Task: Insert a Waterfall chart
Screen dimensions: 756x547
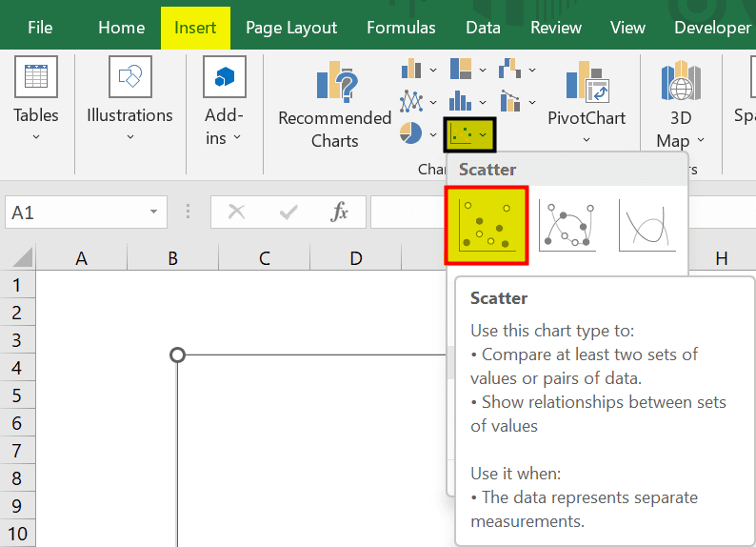Action: pos(510,69)
